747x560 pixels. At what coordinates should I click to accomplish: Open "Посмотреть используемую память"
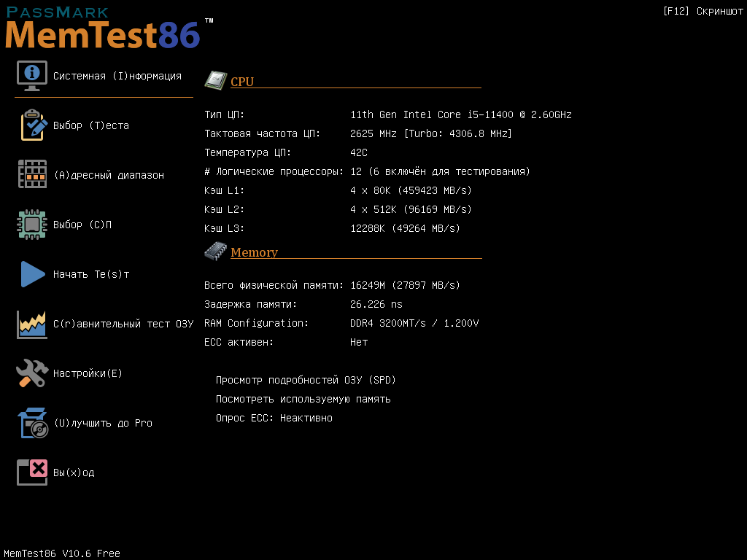[303, 399]
